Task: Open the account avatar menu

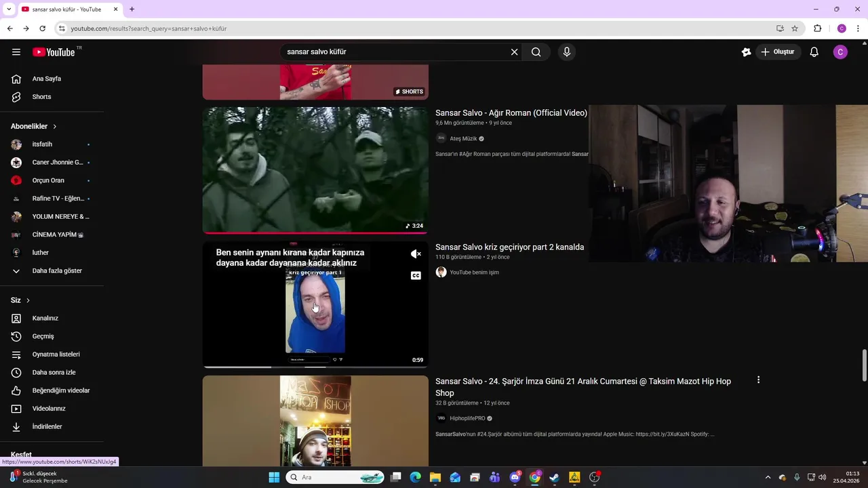Action: (840, 52)
